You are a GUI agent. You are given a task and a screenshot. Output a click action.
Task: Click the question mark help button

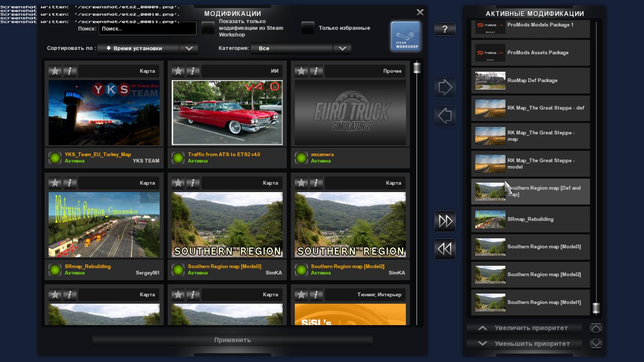(445, 29)
